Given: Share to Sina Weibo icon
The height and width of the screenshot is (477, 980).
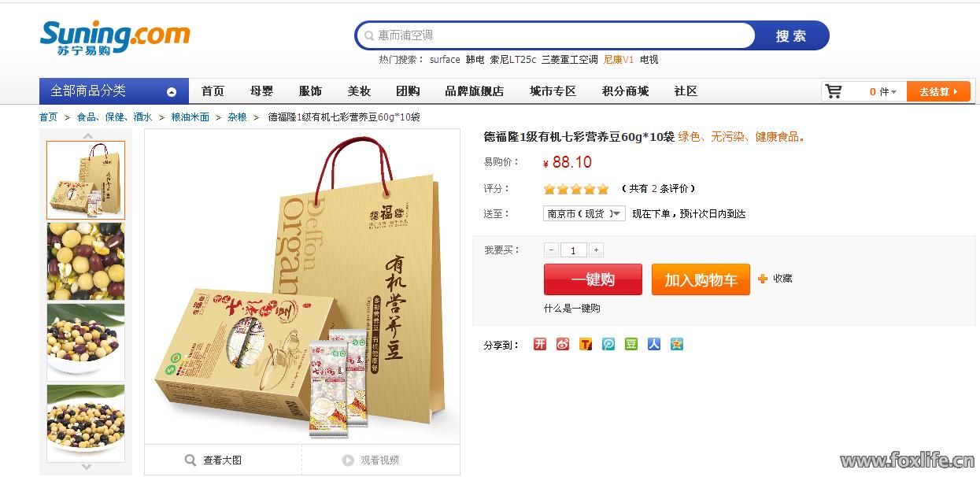Looking at the screenshot, I should [x=563, y=344].
